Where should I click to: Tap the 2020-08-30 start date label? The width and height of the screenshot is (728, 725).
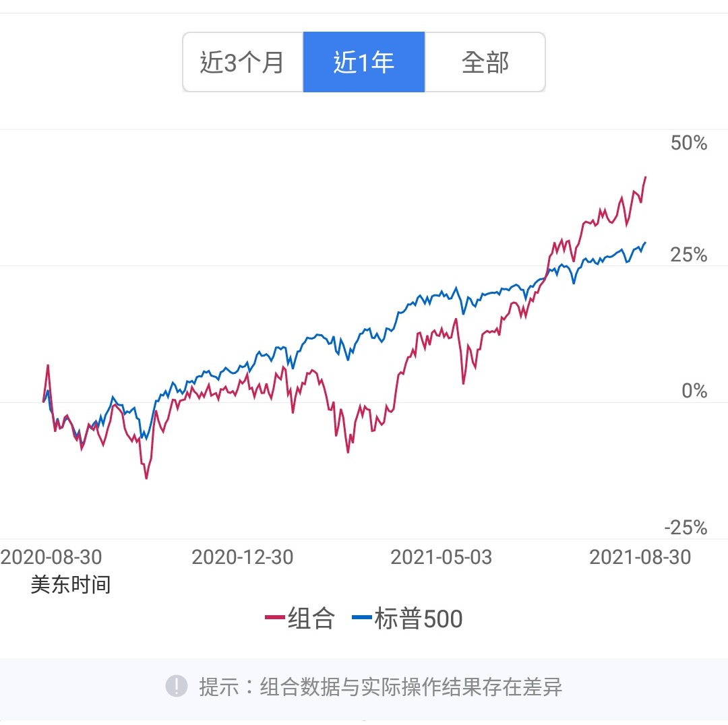click(x=51, y=557)
